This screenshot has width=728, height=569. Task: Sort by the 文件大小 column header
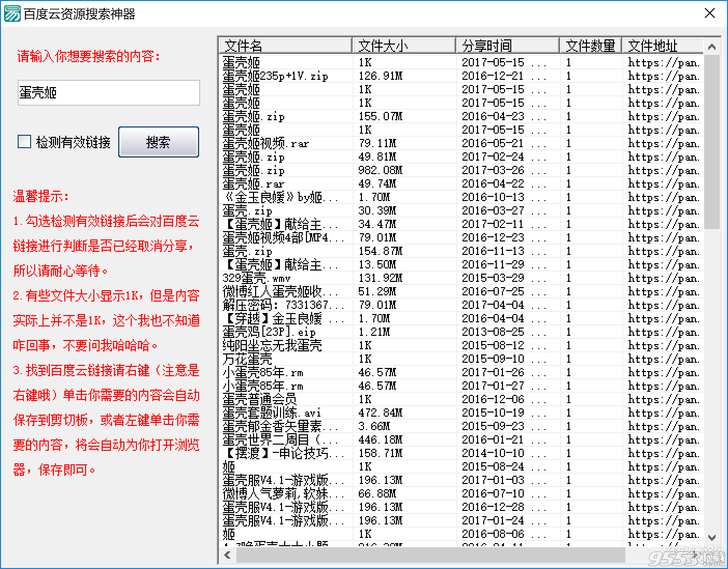(404, 46)
